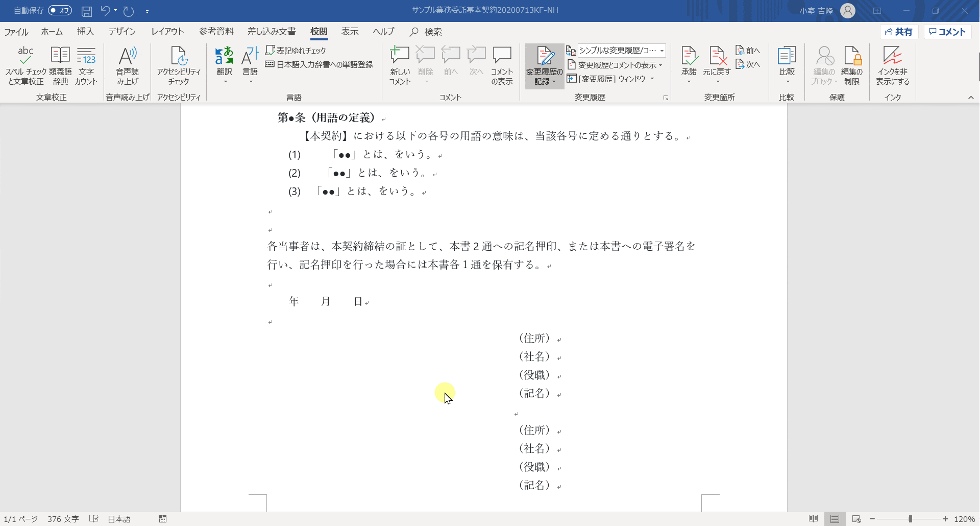980x526 pixels.
Task: Switch to the 挿入 tab
Action: [x=85, y=32]
